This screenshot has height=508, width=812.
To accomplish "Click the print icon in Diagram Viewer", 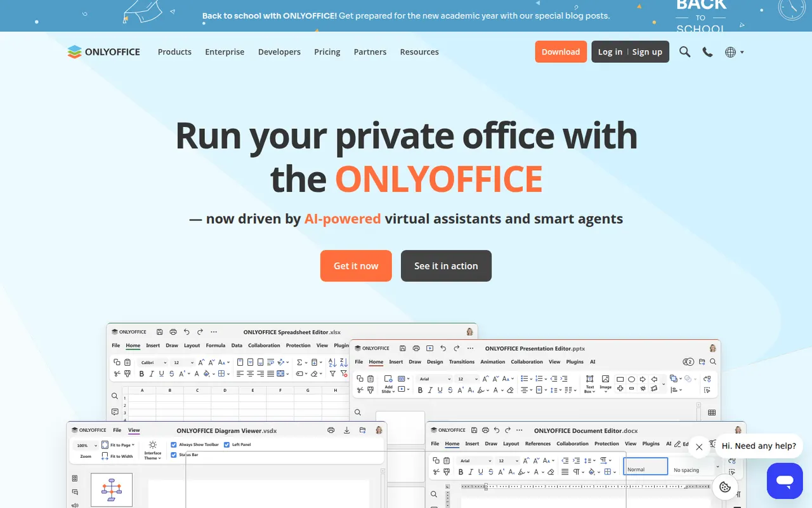I will point(331,431).
